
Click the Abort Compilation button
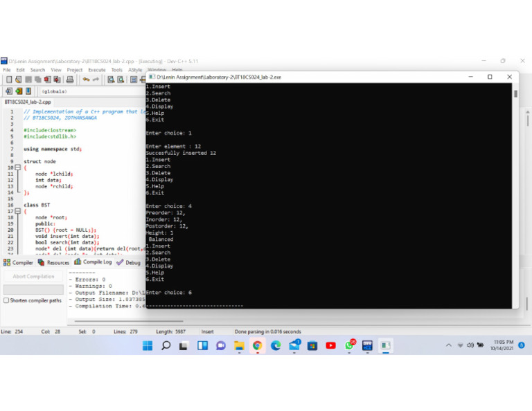pyautogui.click(x=33, y=277)
